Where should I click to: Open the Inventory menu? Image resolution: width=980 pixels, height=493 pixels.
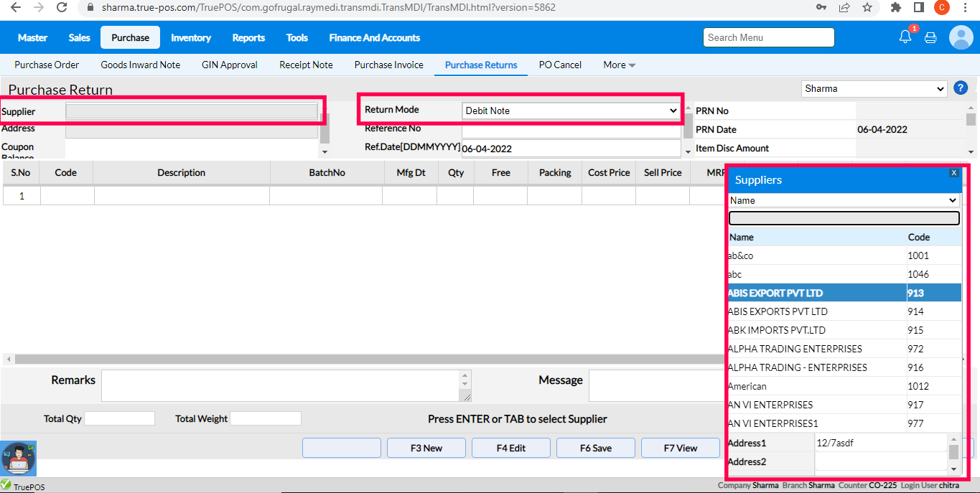click(191, 37)
